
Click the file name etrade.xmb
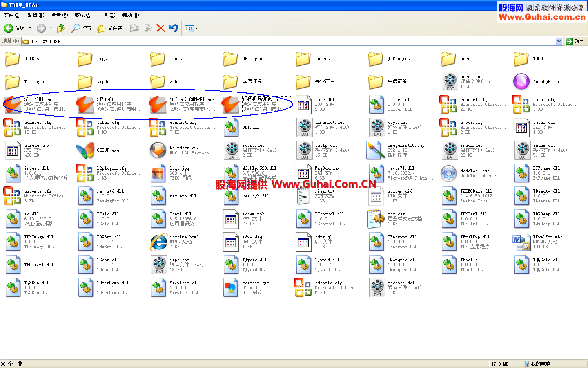(36, 145)
